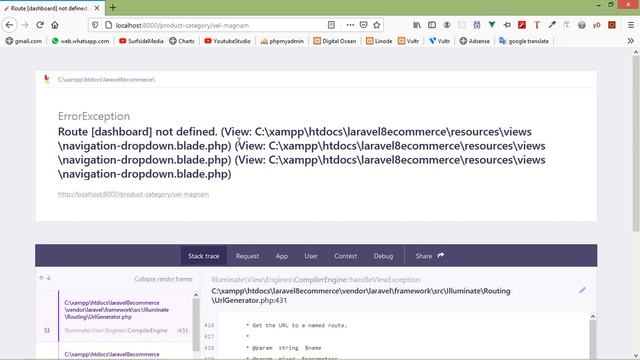Switch to the Debug tab
Image resolution: width=640 pixels, height=360 pixels.
click(383, 256)
